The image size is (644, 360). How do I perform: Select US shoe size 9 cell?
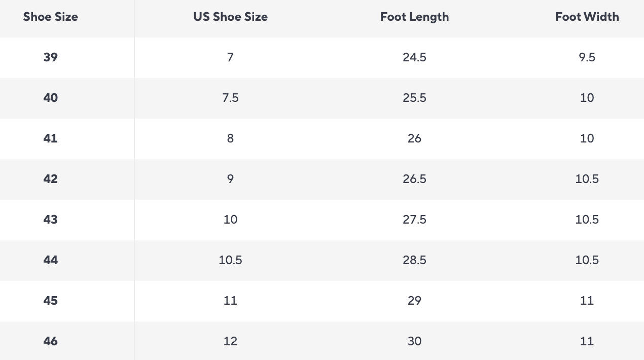(x=230, y=179)
